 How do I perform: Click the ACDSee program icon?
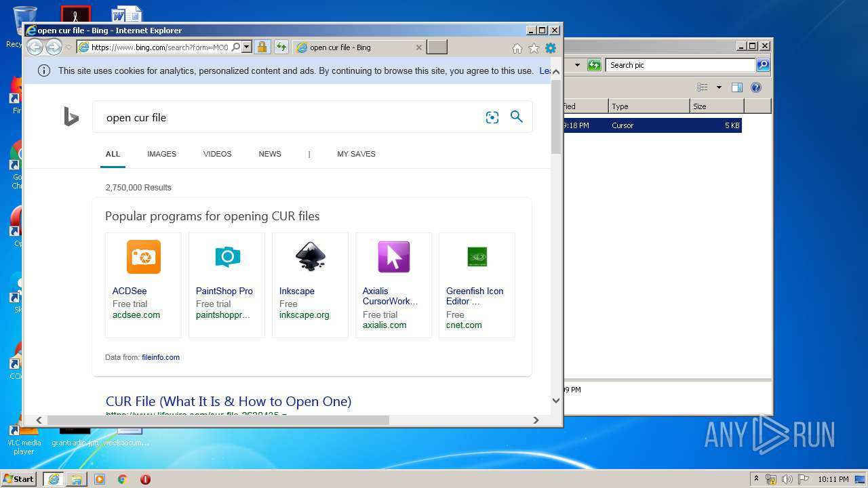click(144, 257)
